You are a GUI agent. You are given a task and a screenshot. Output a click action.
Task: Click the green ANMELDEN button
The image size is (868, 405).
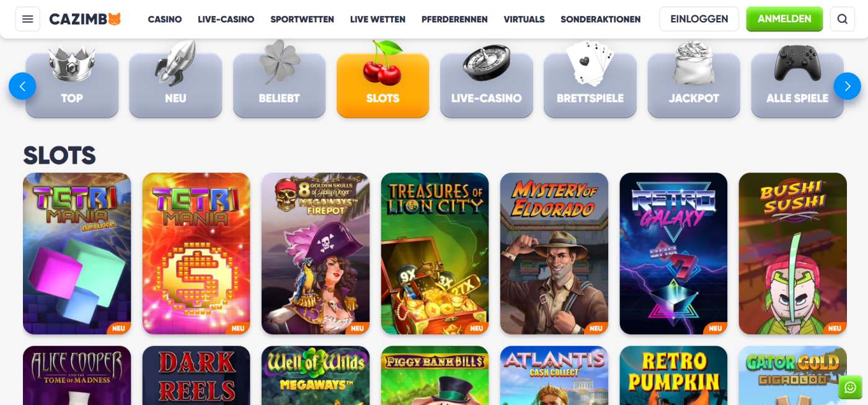click(784, 19)
